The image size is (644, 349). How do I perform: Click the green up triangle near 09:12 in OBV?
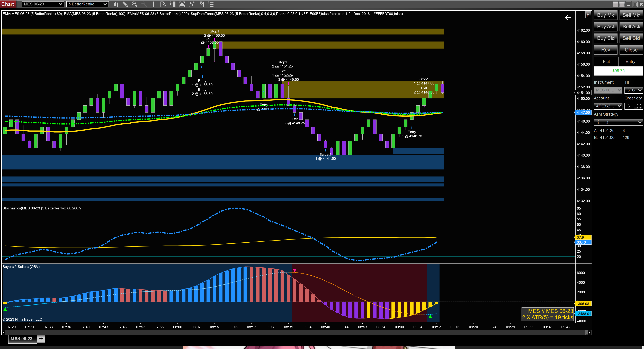(x=430, y=317)
